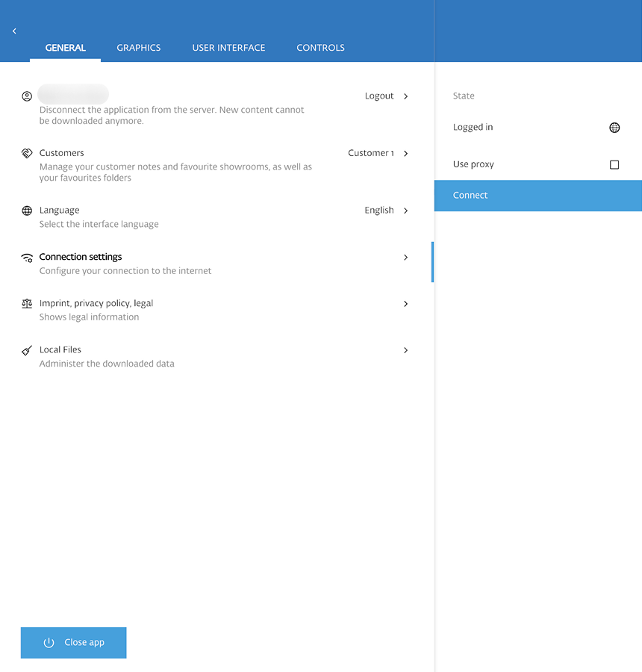This screenshot has height=672, width=642.
Task: Expand the Logout row chevron
Action: [405, 96]
